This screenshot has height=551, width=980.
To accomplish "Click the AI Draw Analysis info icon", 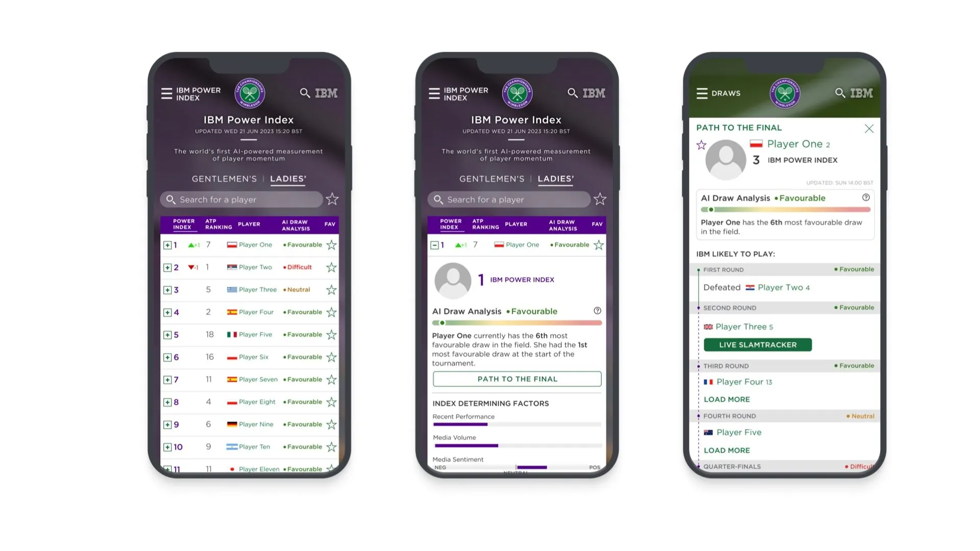I will coord(597,311).
